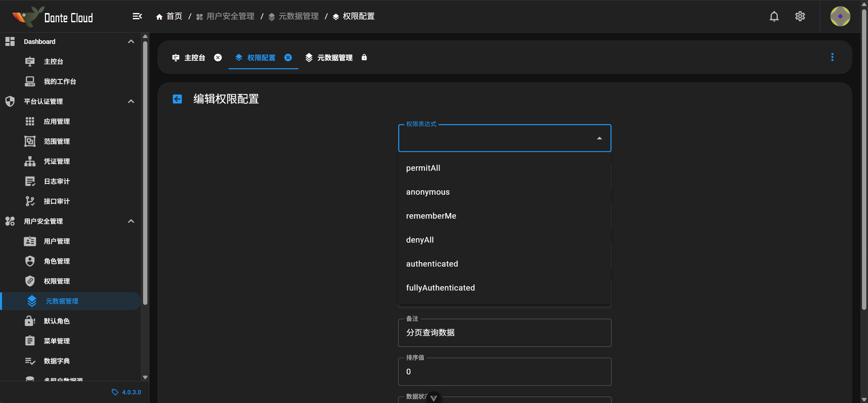Open the settings gear at top right

tap(800, 16)
